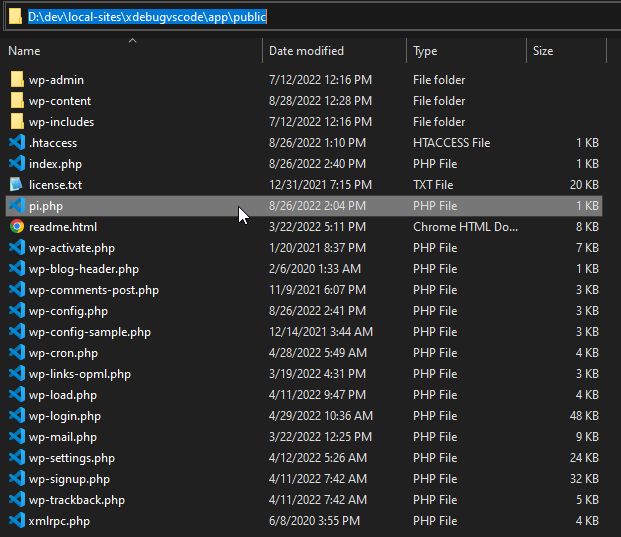Click the 8/28/2022 12:28 PM date cell
The image size is (621, 537).
pyautogui.click(x=320, y=101)
